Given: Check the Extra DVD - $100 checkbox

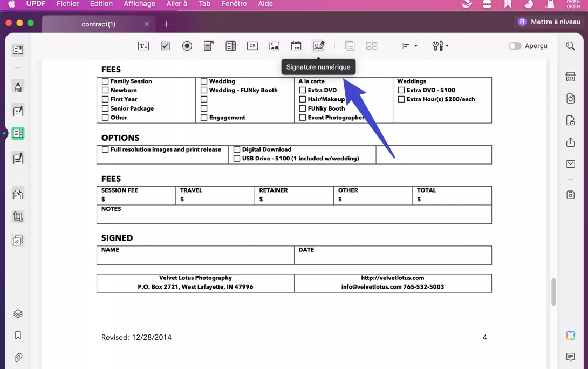Looking at the screenshot, I should [401, 90].
